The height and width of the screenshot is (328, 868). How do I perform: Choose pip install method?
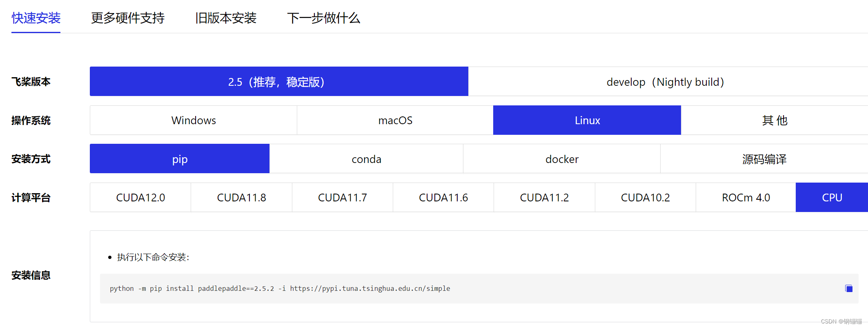point(180,158)
